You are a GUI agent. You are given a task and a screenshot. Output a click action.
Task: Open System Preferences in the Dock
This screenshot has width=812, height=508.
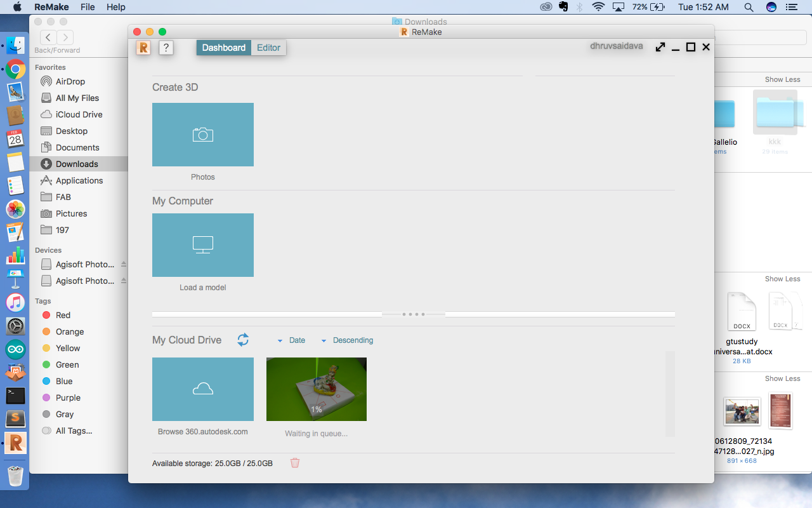[15, 326]
